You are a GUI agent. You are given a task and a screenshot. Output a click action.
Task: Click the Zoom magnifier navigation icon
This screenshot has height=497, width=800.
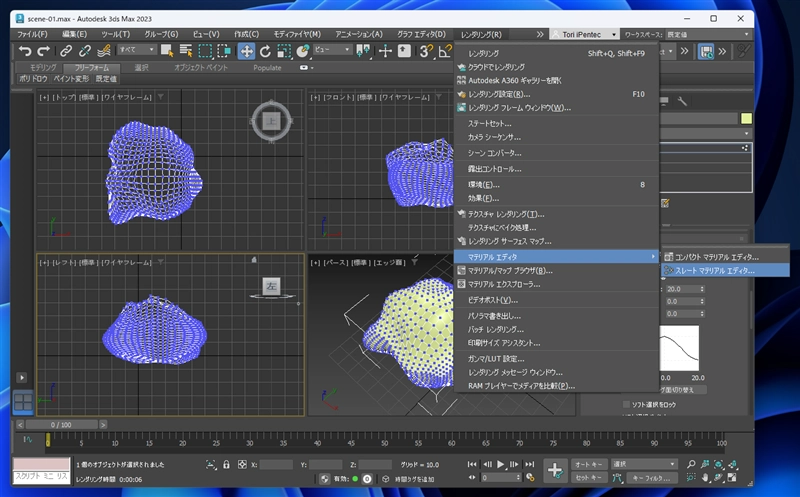[691, 464]
